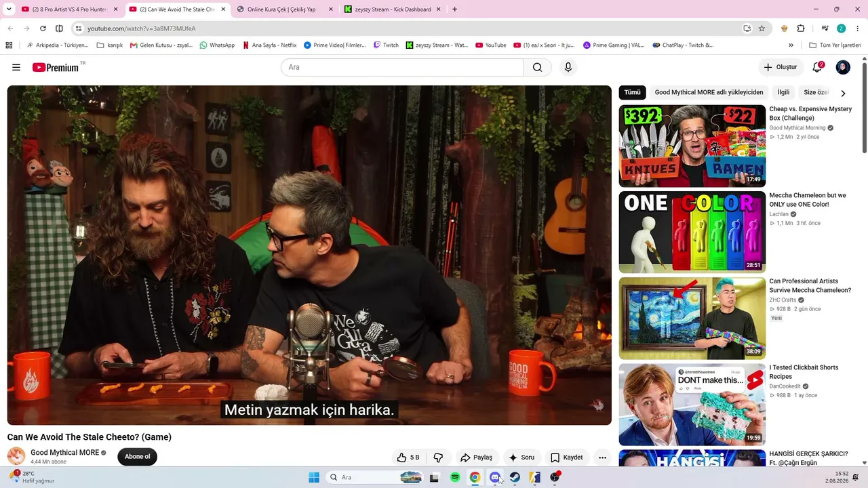Open Discord from the taskbar
868x488 pixels.
pyautogui.click(x=495, y=477)
